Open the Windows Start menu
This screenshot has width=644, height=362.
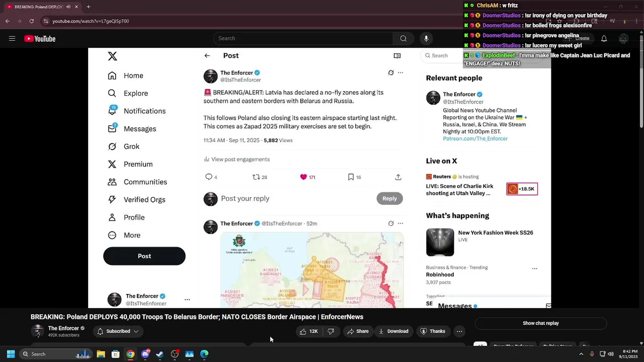coord(11,354)
